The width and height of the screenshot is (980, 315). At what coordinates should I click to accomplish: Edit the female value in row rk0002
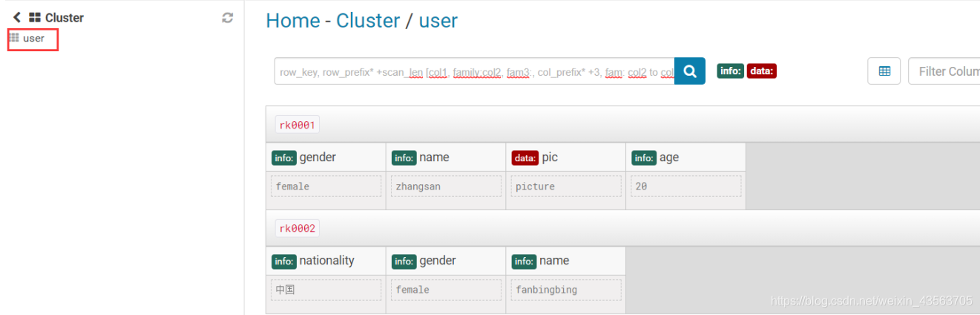tap(446, 290)
